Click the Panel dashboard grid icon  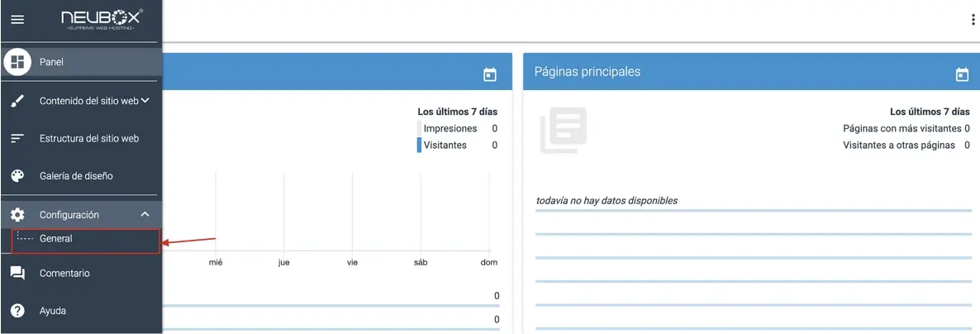(17, 62)
